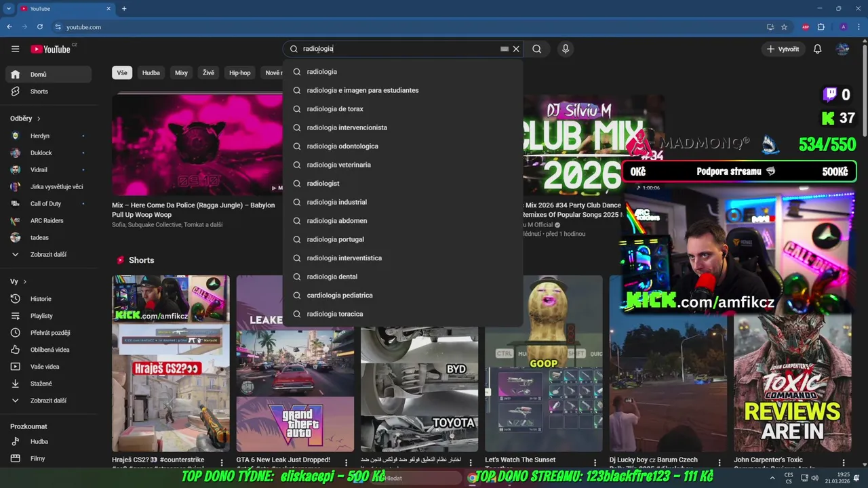Open Stažené downloads
Image resolution: width=868 pixels, height=488 pixels.
47,384
